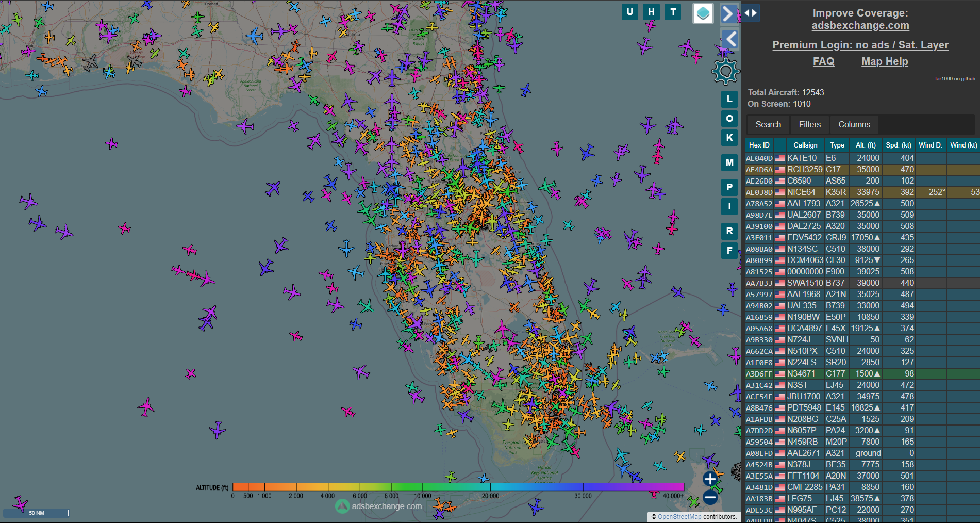Click the 10 000 ft green altitude color
The image size is (980, 523).
(423, 487)
